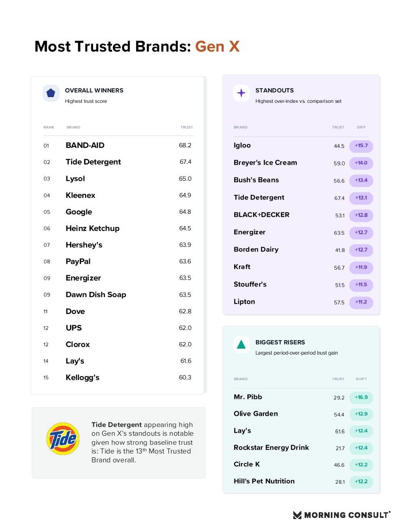Select the +16.9 shift badge for Mr. Pibb

[x=361, y=397]
